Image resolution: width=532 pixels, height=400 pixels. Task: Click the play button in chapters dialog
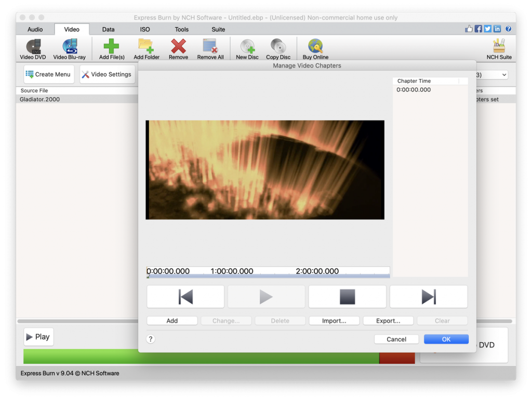pyautogui.click(x=267, y=297)
